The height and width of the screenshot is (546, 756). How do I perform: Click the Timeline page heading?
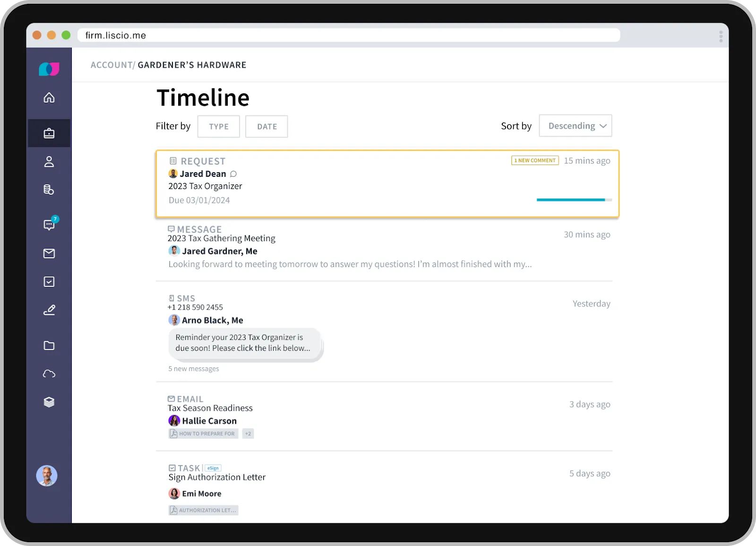(203, 98)
